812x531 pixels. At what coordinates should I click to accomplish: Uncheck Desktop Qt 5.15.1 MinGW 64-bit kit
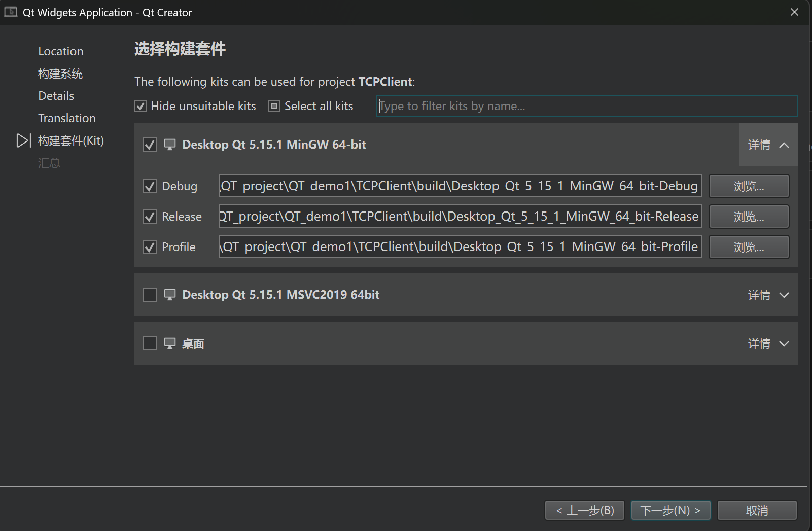click(150, 145)
